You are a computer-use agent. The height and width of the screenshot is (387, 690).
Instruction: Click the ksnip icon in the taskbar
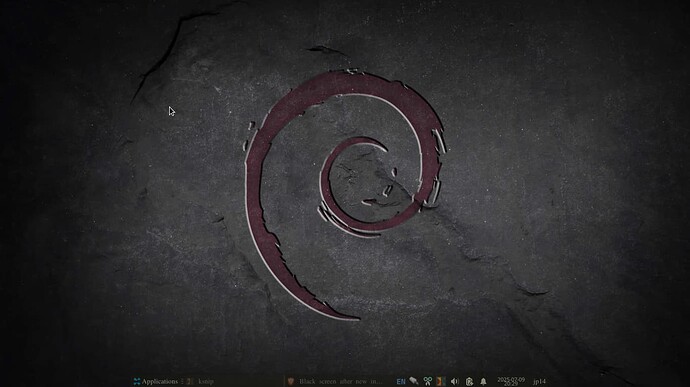190,381
